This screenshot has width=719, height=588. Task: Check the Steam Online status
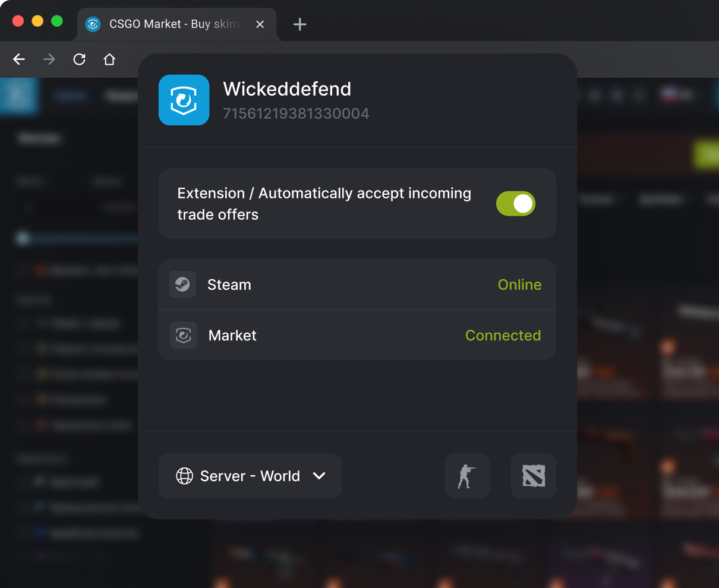click(519, 284)
